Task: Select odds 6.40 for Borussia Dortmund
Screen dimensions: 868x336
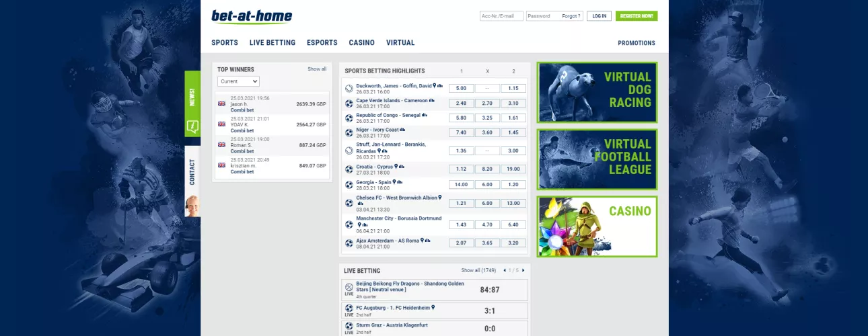Action: coord(513,224)
